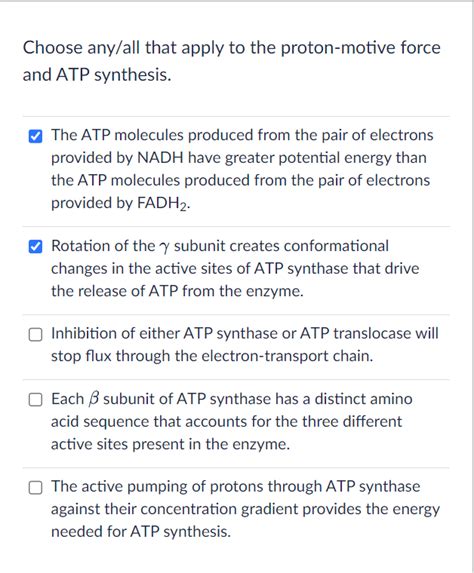Tick the β subunit distinct amino acid sequence box
Viewport: 474px width, 573px height.
(x=35, y=400)
